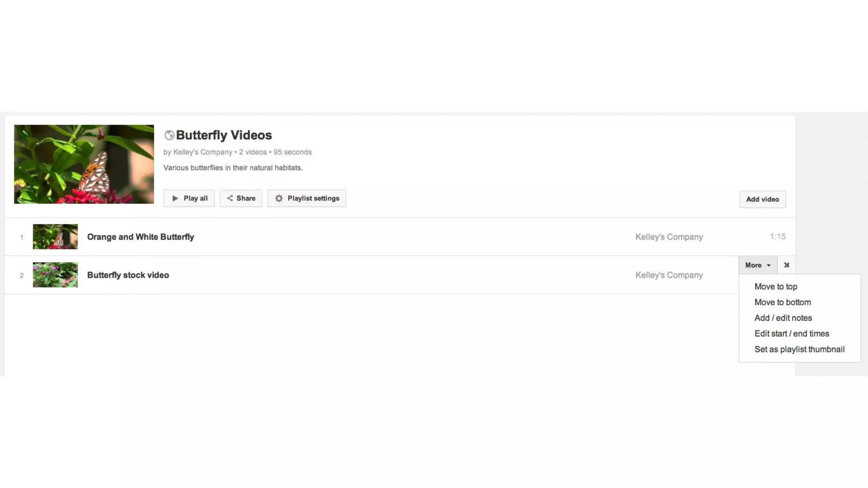Remove Butterfly stock video with X icon

[x=786, y=265]
